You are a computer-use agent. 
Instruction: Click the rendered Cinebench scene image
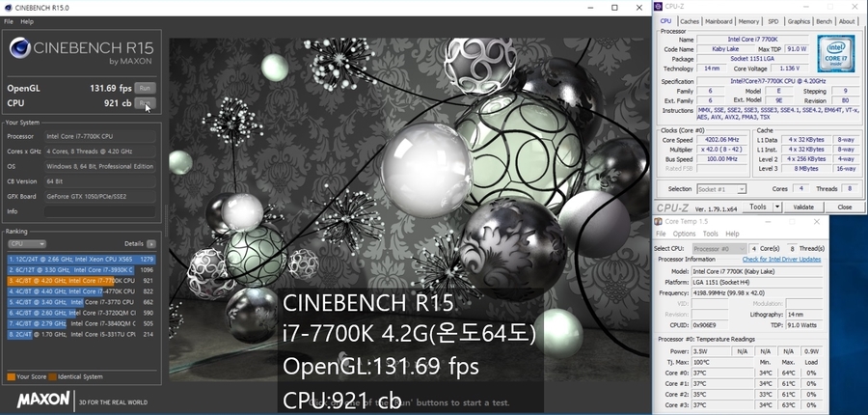pyautogui.click(x=410, y=209)
